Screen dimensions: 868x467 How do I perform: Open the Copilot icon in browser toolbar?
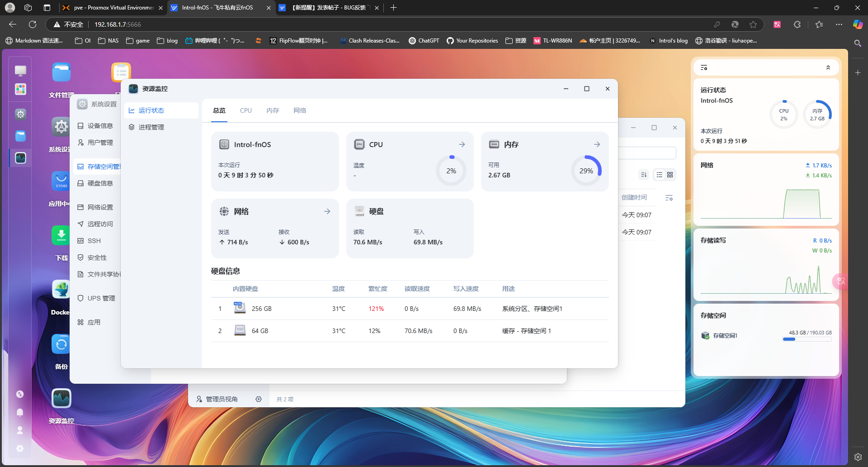858,24
